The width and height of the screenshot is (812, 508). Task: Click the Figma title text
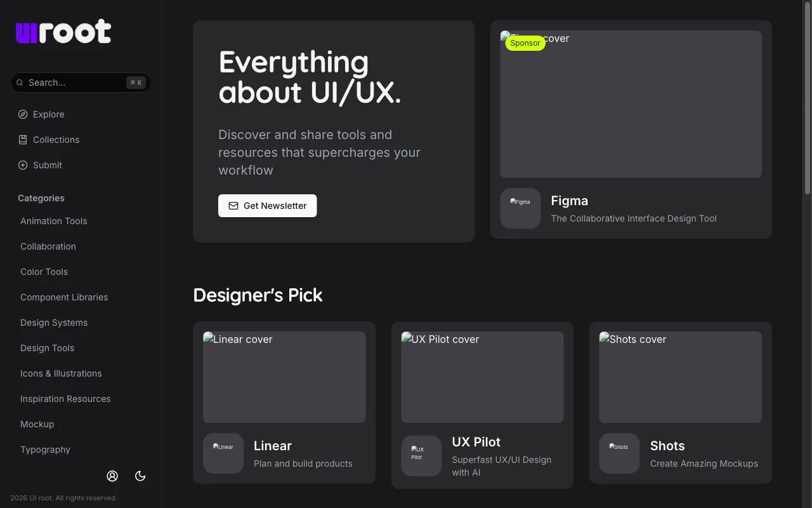[570, 201]
